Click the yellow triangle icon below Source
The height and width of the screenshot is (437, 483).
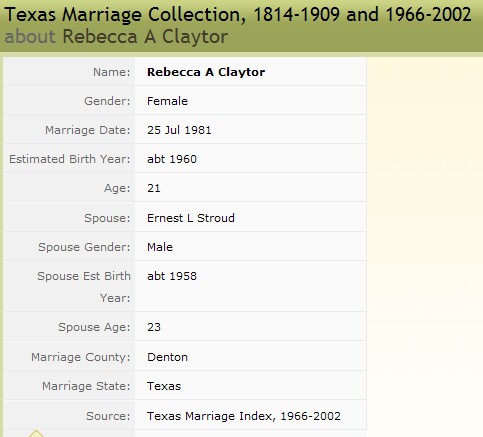click(x=36, y=434)
